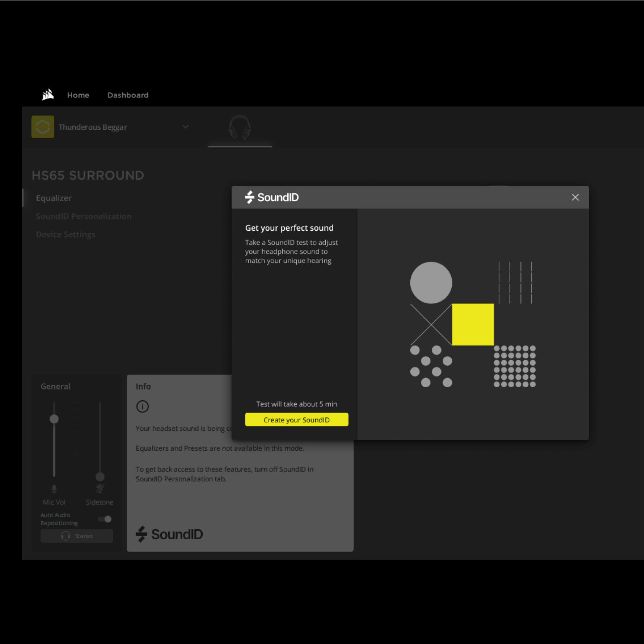Click the microphone icon above Mic Vol

(x=54, y=488)
